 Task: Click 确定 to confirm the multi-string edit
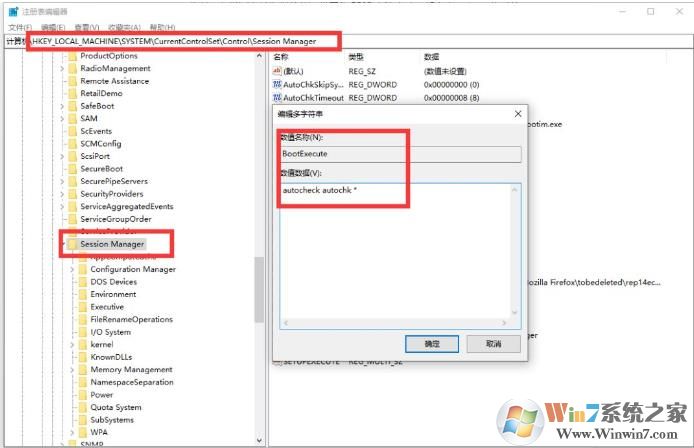tap(432, 344)
